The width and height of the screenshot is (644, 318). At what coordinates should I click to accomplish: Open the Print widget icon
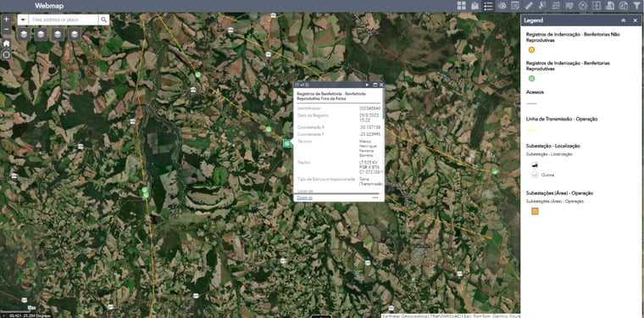pos(609,6)
